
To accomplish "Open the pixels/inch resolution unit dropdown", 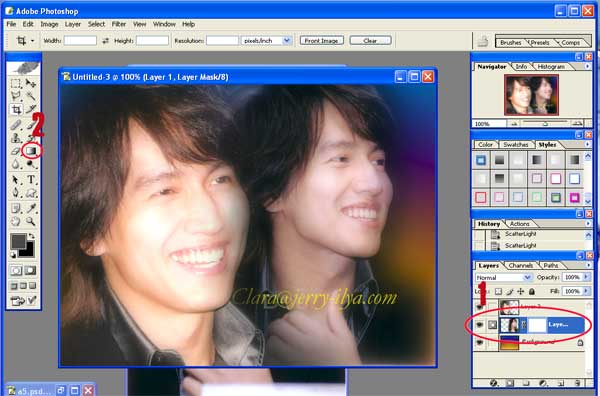I will pyautogui.click(x=287, y=41).
